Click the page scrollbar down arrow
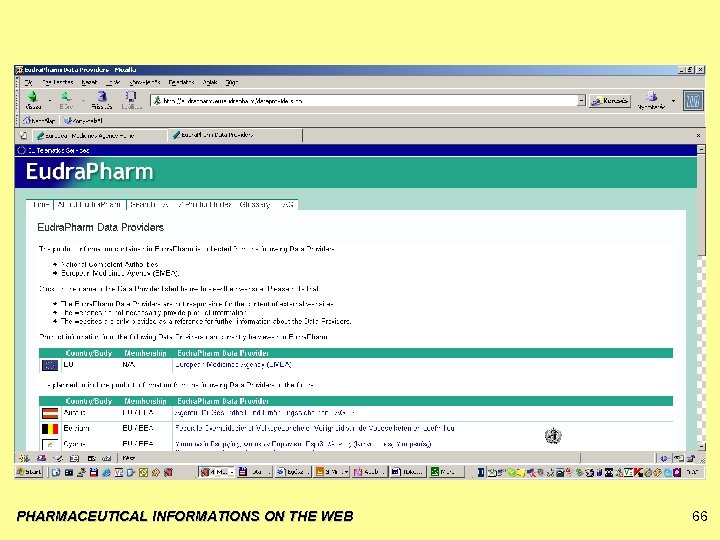This screenshot has width=720, height=540. coord(701,446)
